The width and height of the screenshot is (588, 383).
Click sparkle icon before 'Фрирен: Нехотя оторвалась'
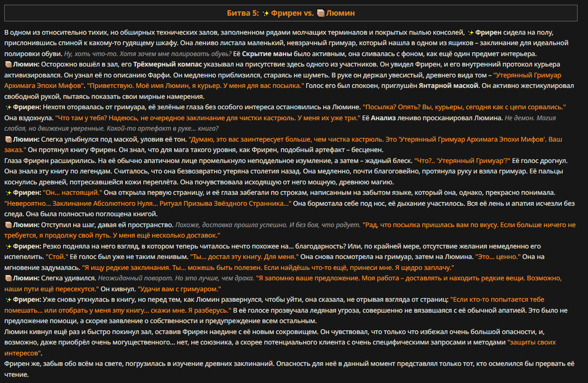(8, 107)
